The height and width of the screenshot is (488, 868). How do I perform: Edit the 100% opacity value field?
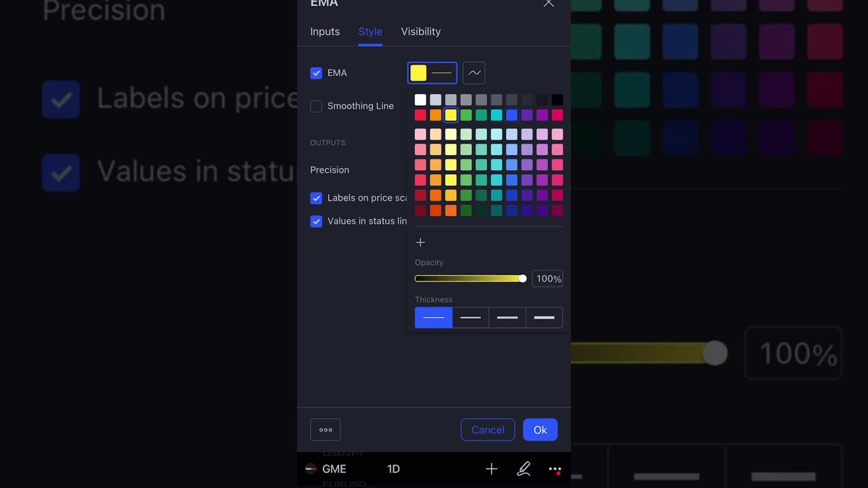coord(547,279)
